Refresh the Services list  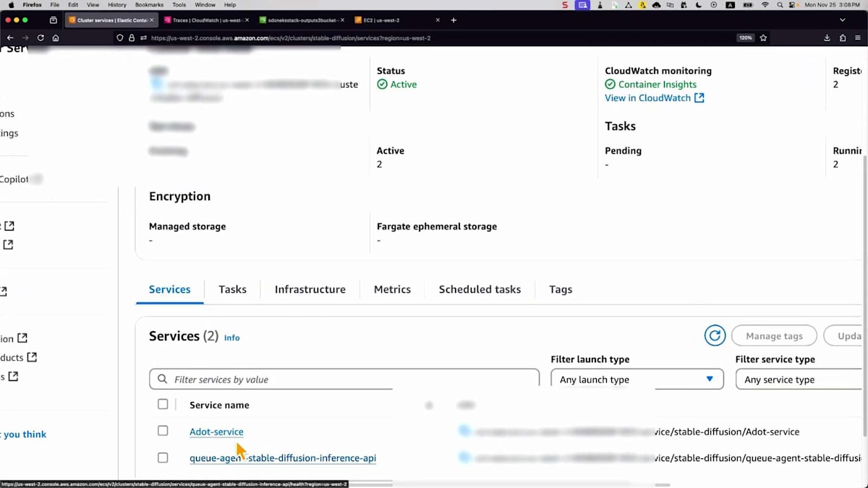(715, 335)
